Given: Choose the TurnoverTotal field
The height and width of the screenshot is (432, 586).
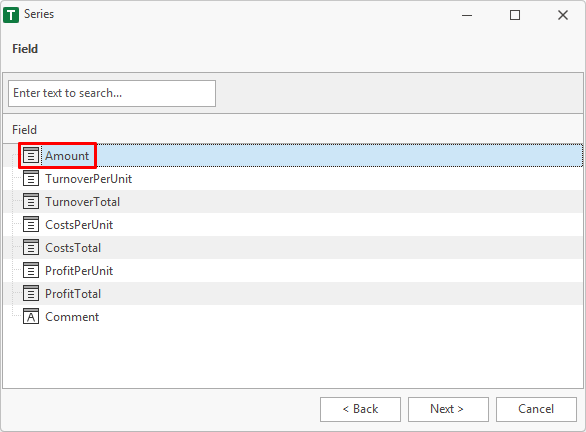Looking at the screenshot, I should (293, 201).
